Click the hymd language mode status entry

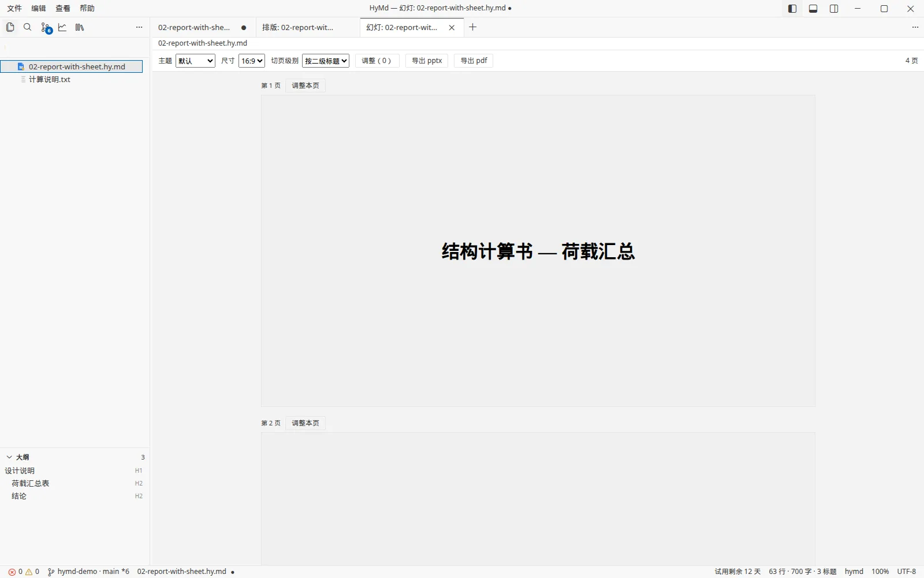click(x=854, y=572)
